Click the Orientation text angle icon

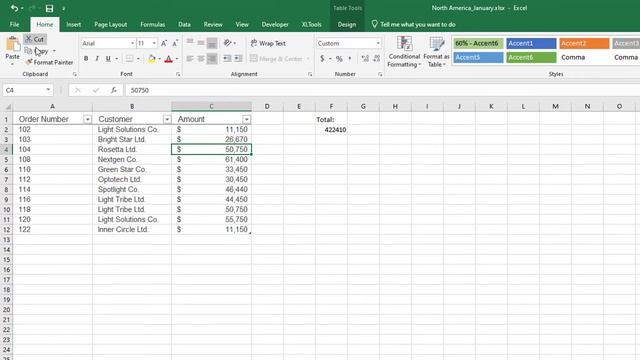tap(228, 43)
